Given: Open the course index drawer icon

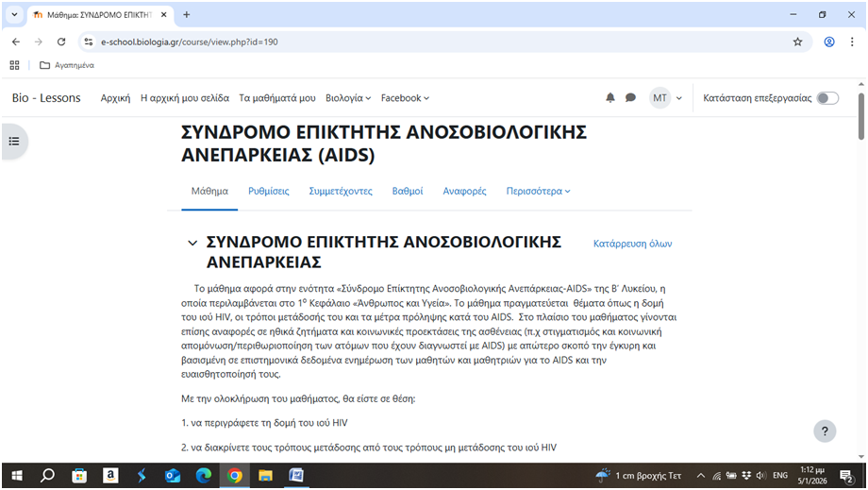Looking at the screenshot, I should (x=14, y=141).
